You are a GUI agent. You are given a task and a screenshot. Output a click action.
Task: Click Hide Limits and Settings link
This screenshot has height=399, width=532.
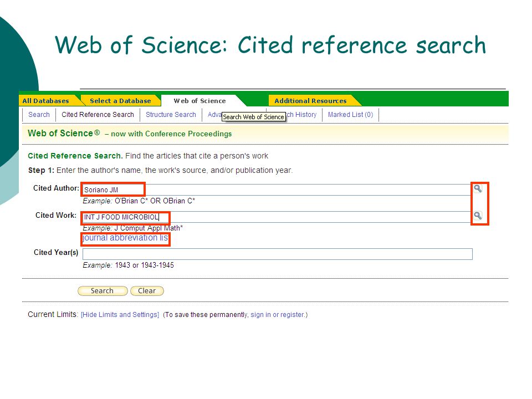120,315
